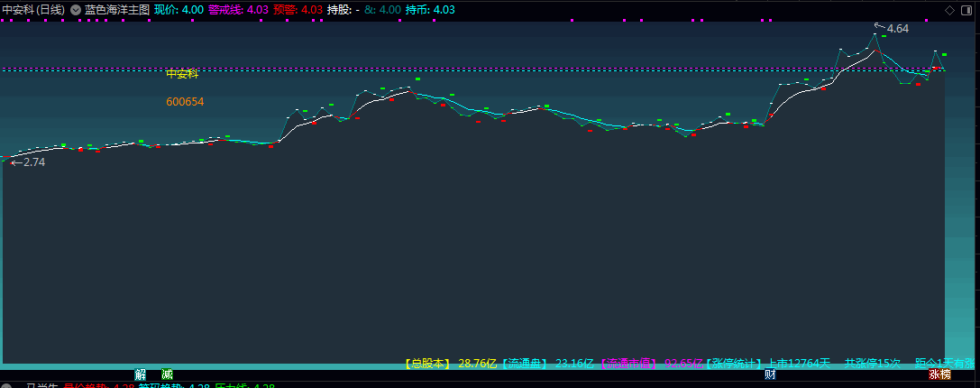
Task: Click the orange stock code 600654
Action: [x=185, y=101]
